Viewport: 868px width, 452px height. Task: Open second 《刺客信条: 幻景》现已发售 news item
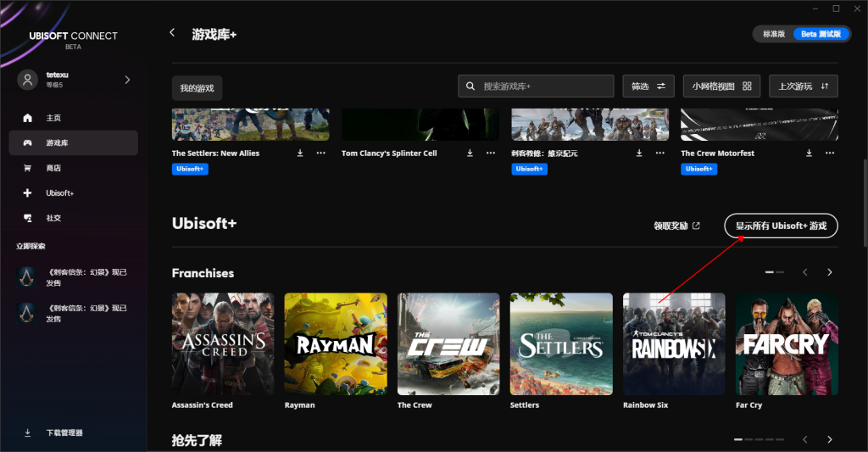pyautogui.click(x=73, y=314)
